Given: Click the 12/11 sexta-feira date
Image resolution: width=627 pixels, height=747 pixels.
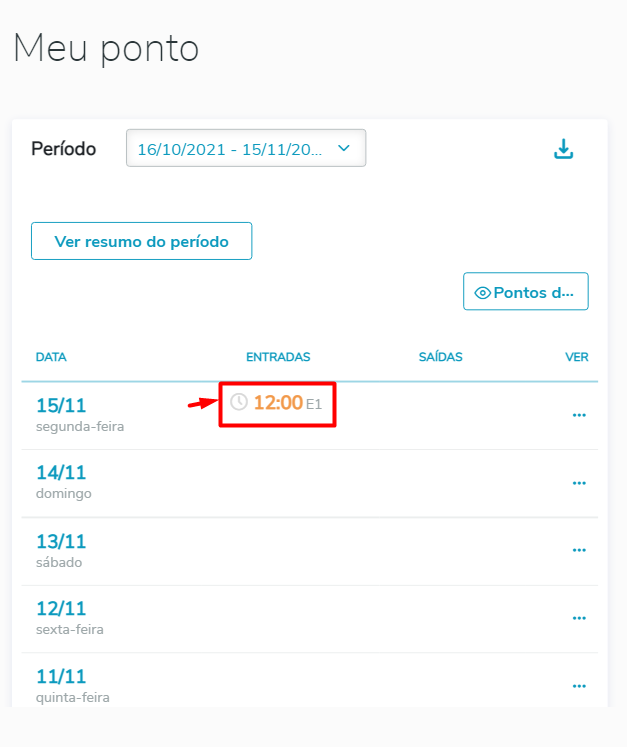Looking at the screenshot, I should 61,609.
